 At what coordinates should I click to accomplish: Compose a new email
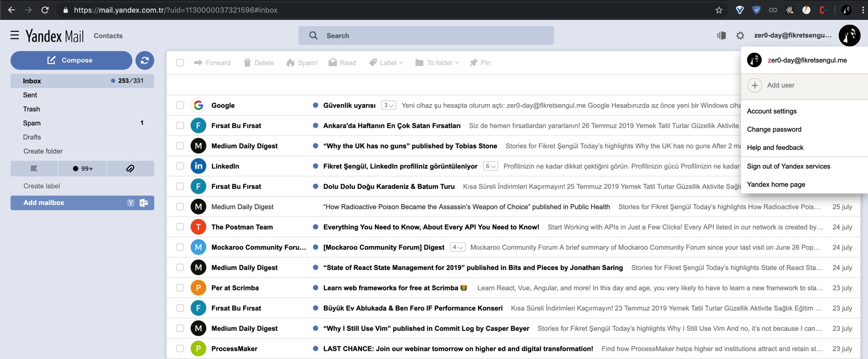[71, 60]
